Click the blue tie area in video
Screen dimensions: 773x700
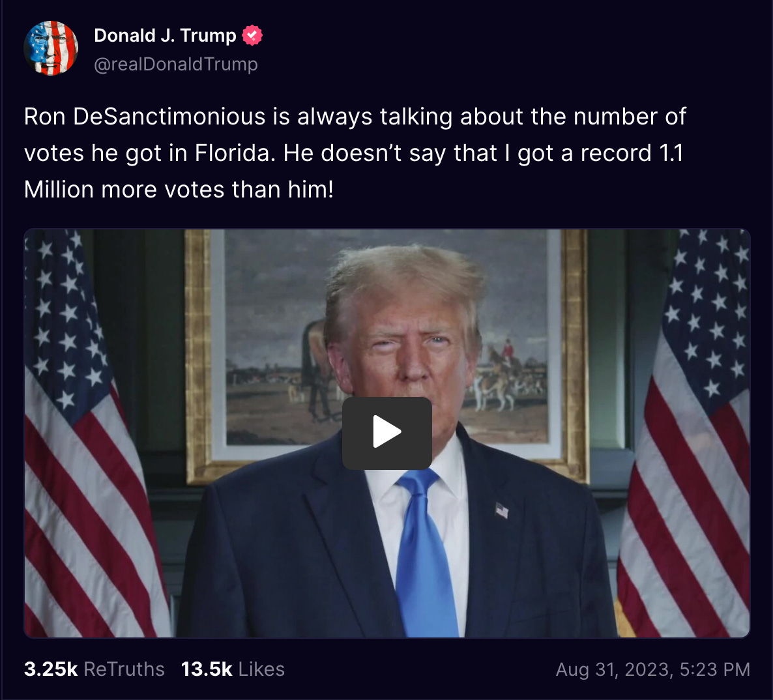(425, 552)
